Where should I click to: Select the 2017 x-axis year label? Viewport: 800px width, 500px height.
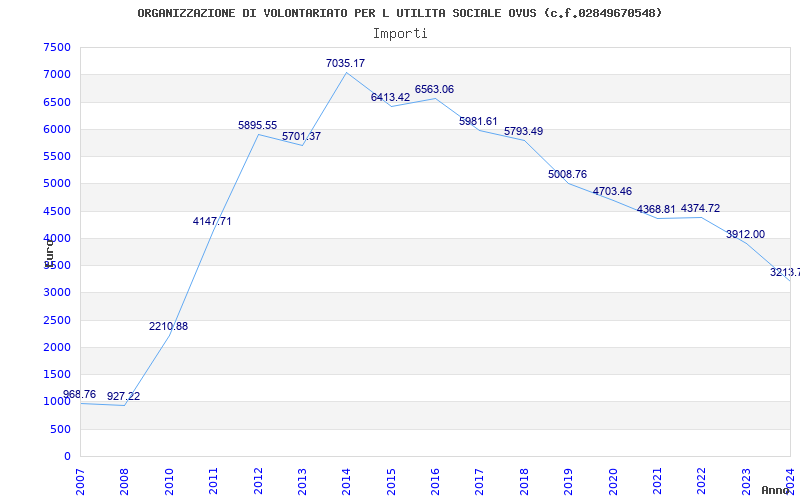click(x=480, y=481)
